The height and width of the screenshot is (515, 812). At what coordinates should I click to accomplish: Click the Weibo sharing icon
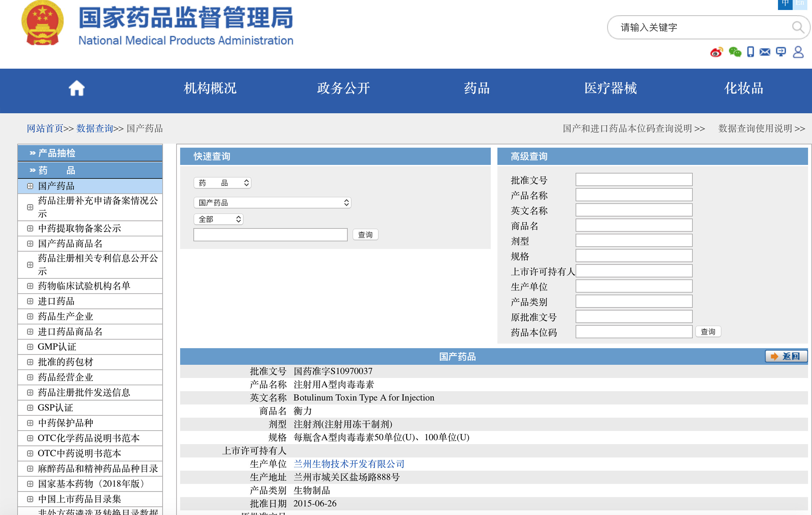pos(716,52)
